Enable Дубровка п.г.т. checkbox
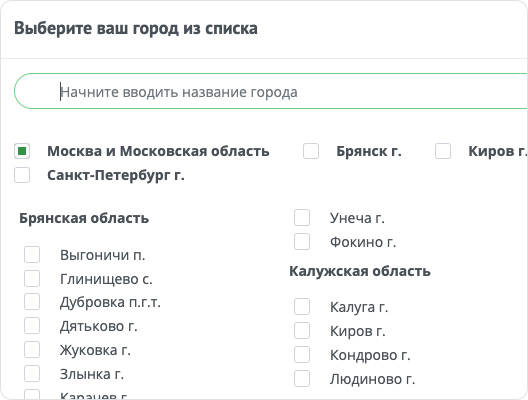 coord(32,302)
